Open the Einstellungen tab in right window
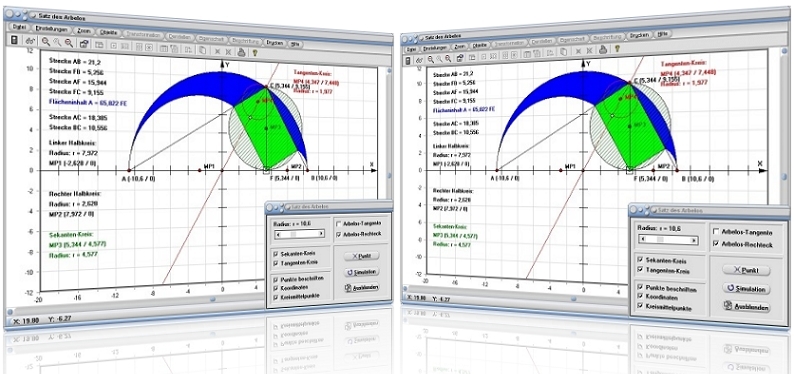Image resolution: width=794 pixels, height=374 pixels. [435, 48]
